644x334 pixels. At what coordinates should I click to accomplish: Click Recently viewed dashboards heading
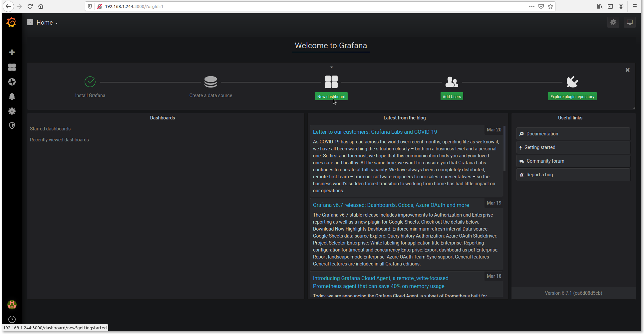pyautogui.click(x=59, y=140)
